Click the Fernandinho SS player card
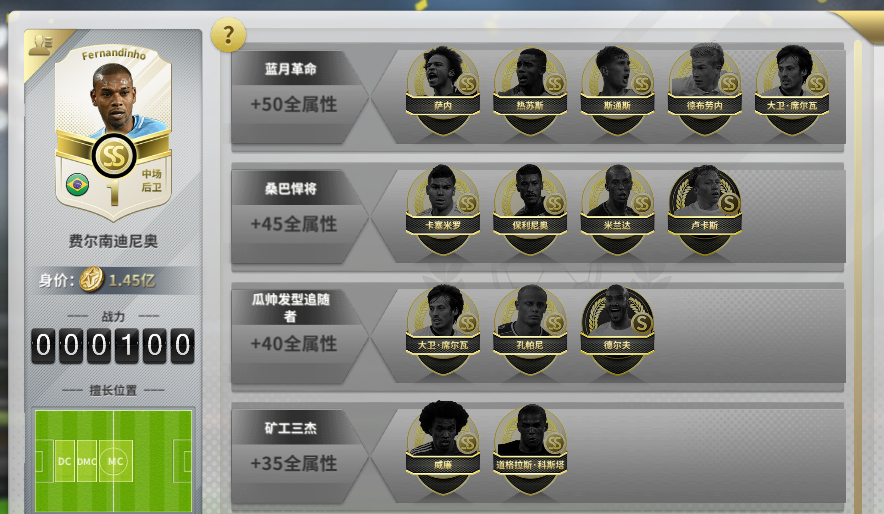The width and height of the screenshot is (884, 514). pos(113,131)
